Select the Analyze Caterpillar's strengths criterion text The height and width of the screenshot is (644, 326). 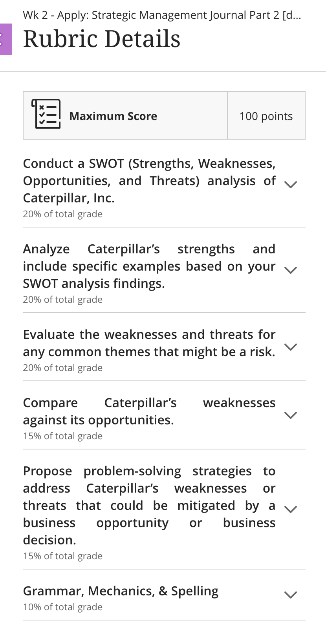[x=149, y=266]
